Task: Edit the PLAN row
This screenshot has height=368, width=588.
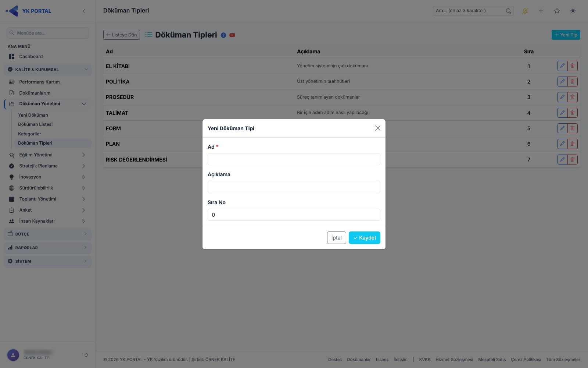Action: pos(562,144)
